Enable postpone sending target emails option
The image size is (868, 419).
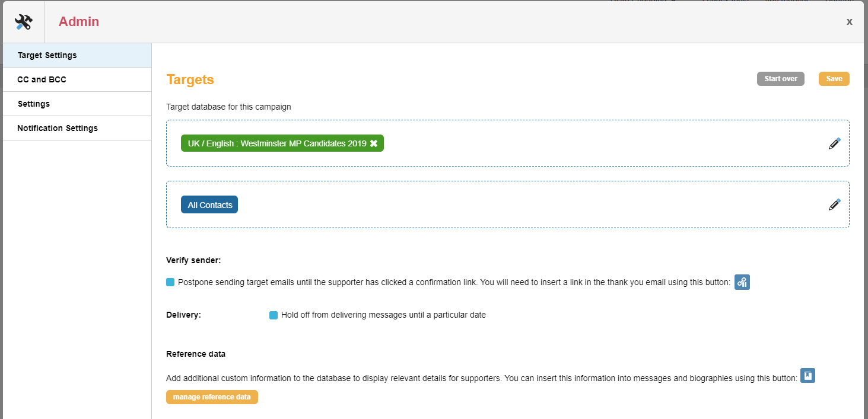[x=170, y=282]
